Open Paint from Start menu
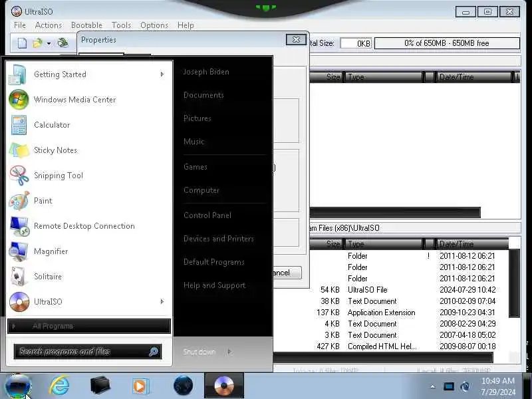The width and height of the screenshot is (532, 399). pyautogui.click(x=89, y=201)
